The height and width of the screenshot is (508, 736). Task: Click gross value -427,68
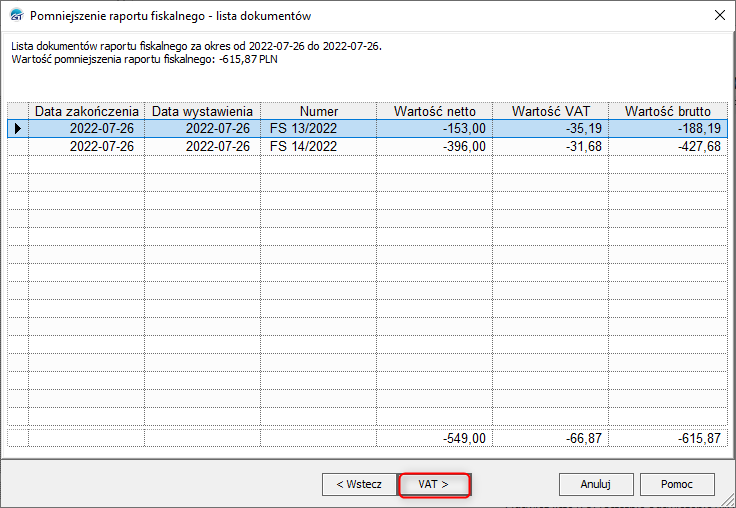pyautogui.click(x=699, y=146)
